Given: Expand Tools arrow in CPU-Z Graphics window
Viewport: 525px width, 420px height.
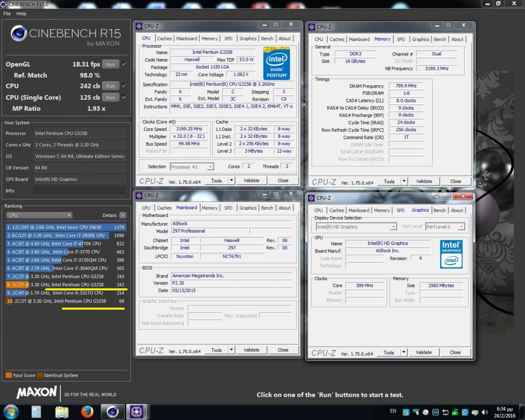Looking at the screenshot, I should 403,352.
